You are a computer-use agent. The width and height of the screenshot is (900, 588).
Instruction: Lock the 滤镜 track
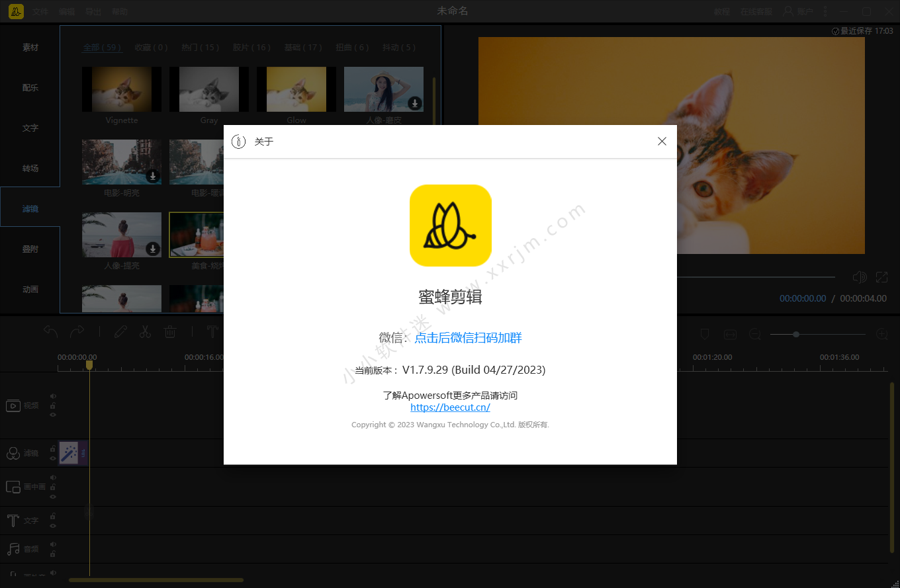53,449
